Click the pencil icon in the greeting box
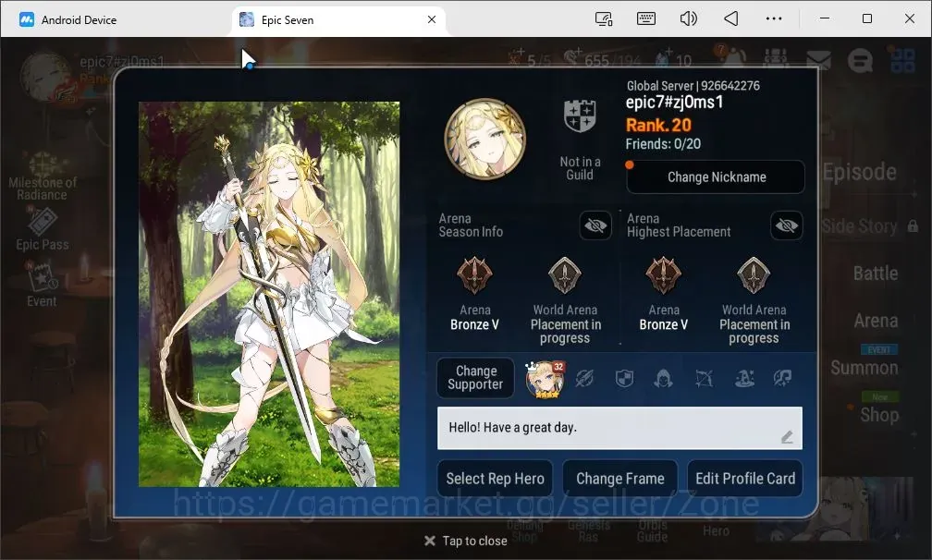Screen dimensions: 932x560 pos(787,437)
